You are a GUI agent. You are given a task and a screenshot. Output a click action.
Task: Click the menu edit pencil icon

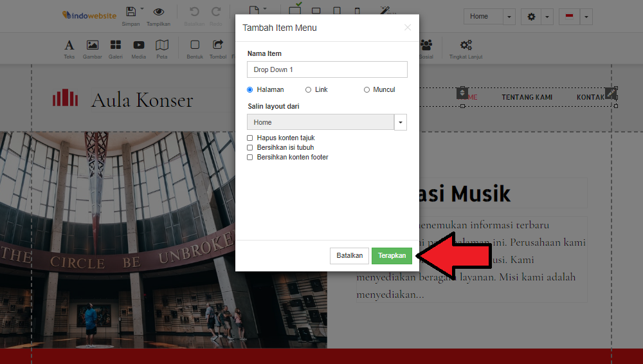click(611, 93)
